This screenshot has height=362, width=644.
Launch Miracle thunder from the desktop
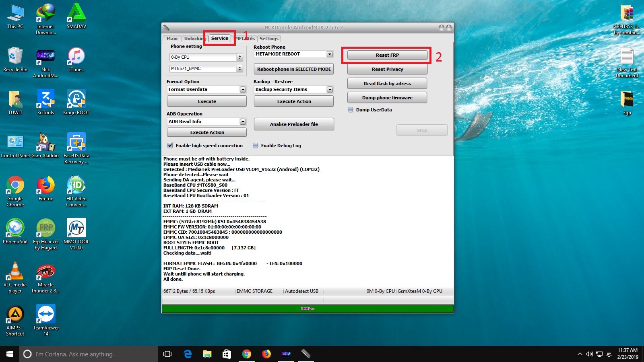45,278
